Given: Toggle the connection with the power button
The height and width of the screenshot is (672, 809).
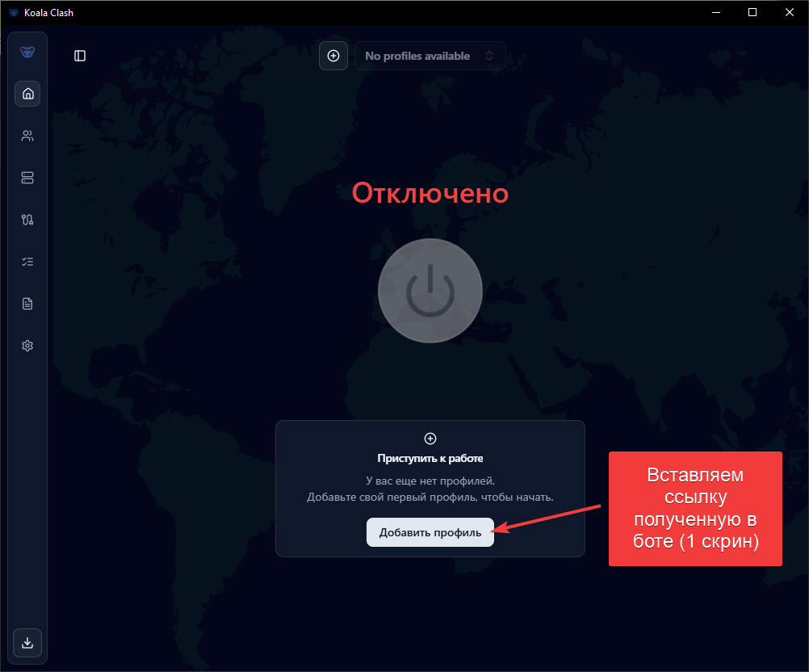Looking at the screenshot, I should [430, 290].
